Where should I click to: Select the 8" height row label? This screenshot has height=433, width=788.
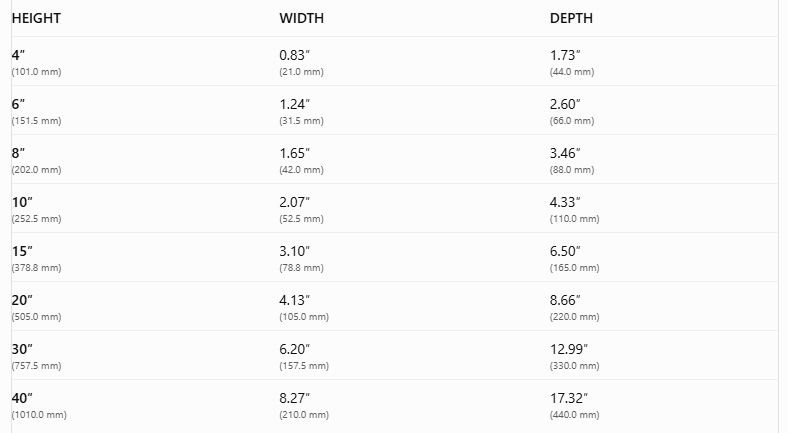click(x=18, y=153)
